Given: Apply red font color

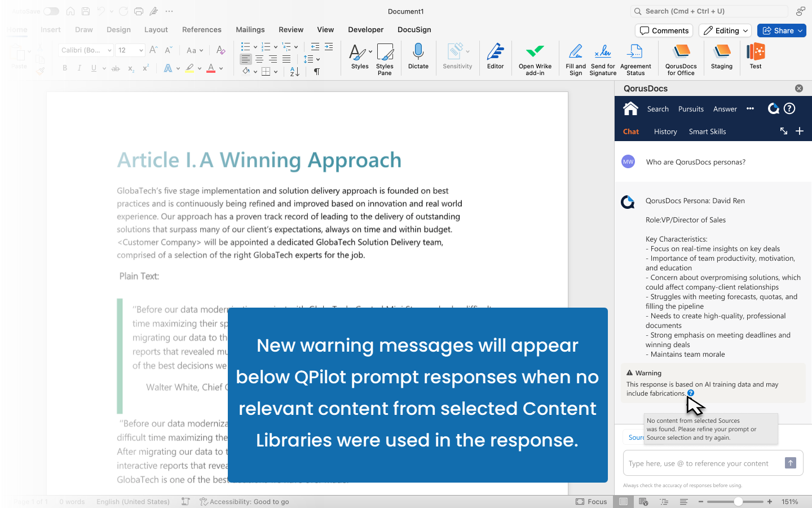Looking at the screenshot, I should [211, 68].
